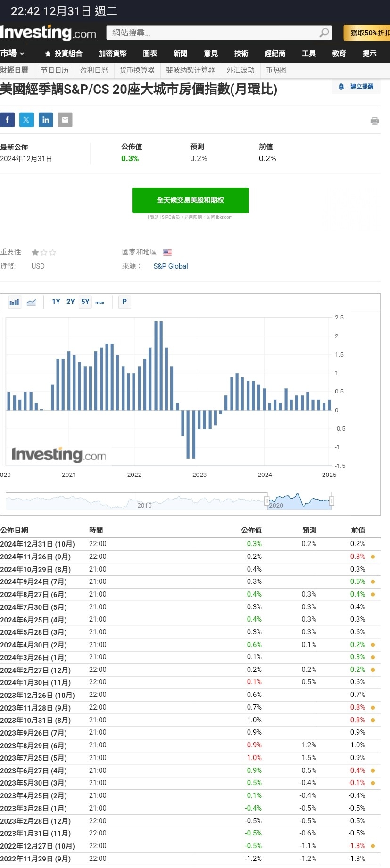This screenshot has height=868, width=390.
Task: Open the 新聞 menu
Action: pyautogui.click(x=180, y=54)
